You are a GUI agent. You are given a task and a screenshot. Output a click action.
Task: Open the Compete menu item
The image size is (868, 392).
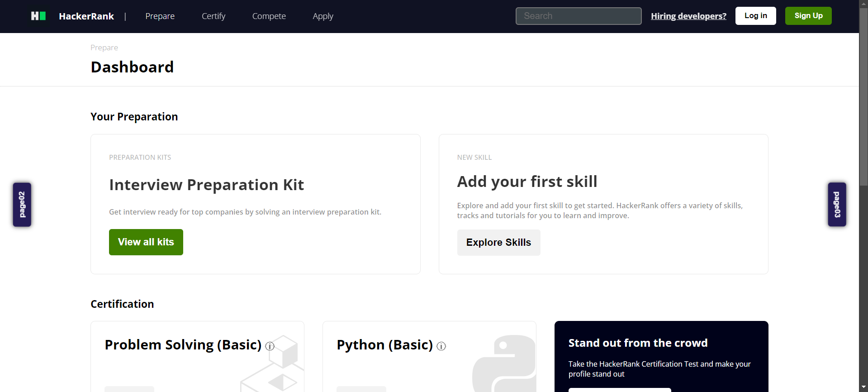(269, 16)
